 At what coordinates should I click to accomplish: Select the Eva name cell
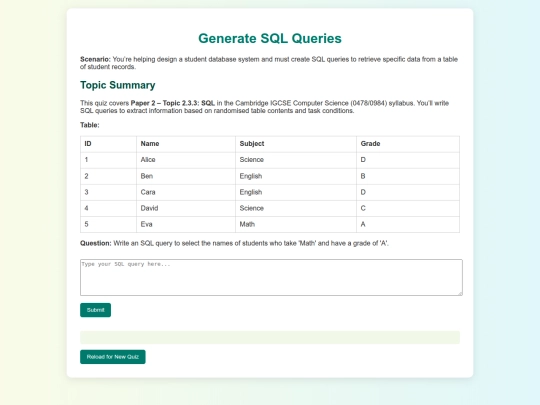click(186, 224)
